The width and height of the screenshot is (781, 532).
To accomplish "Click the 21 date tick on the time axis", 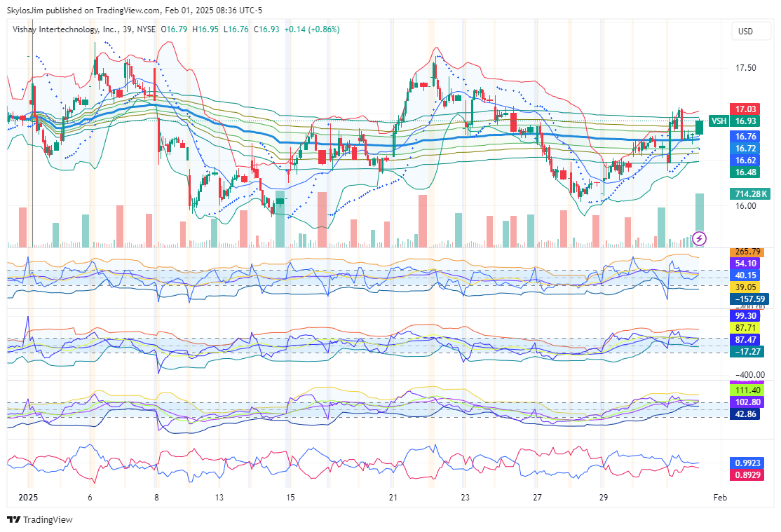I will click(393, 498).
